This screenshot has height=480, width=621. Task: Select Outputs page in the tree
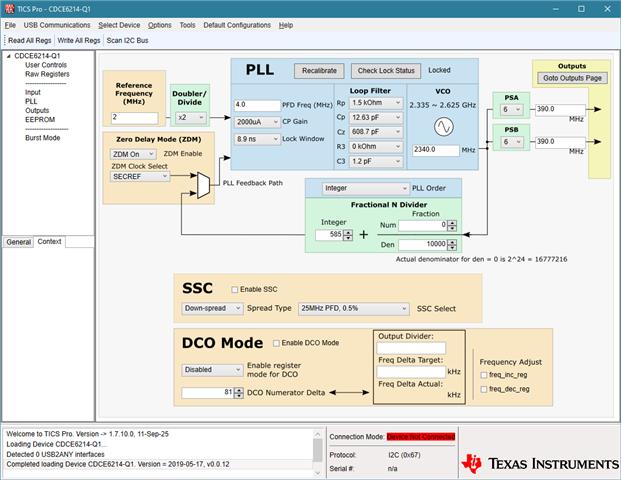click(37, 110)
